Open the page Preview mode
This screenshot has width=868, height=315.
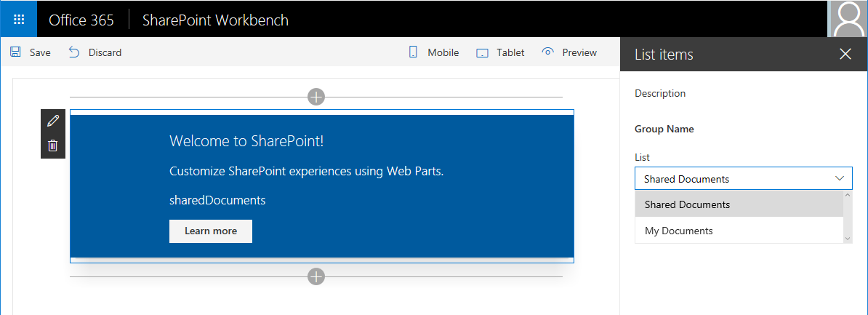point(569,52)
